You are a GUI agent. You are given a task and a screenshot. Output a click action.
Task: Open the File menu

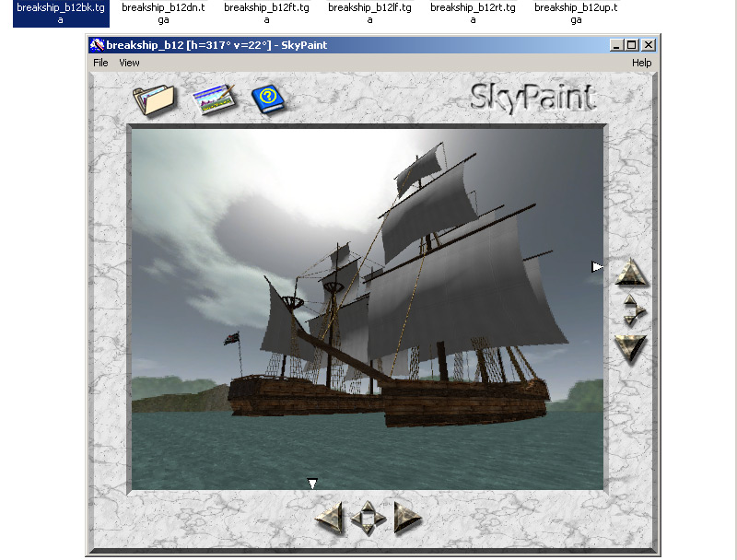click(100, 63)
